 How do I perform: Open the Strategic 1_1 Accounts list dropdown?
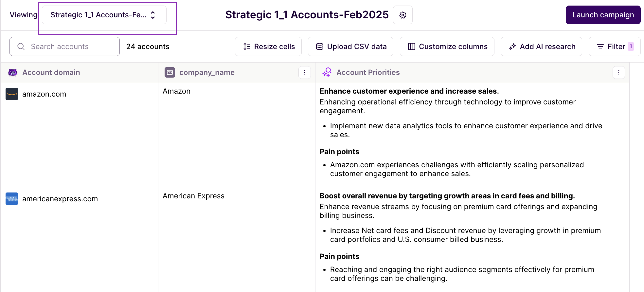(x=104, y=15)
